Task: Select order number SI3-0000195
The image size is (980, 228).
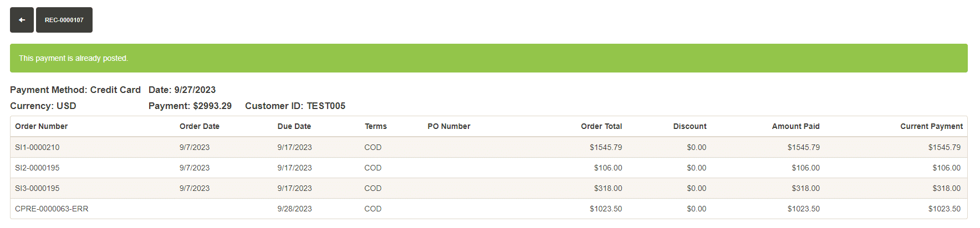Action: pos(37,188)
